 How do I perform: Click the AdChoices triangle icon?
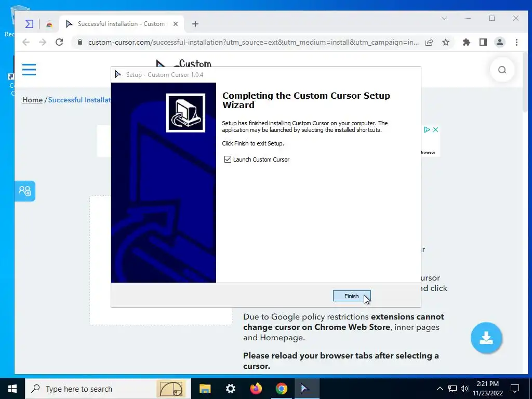click(x=427, y=129)
